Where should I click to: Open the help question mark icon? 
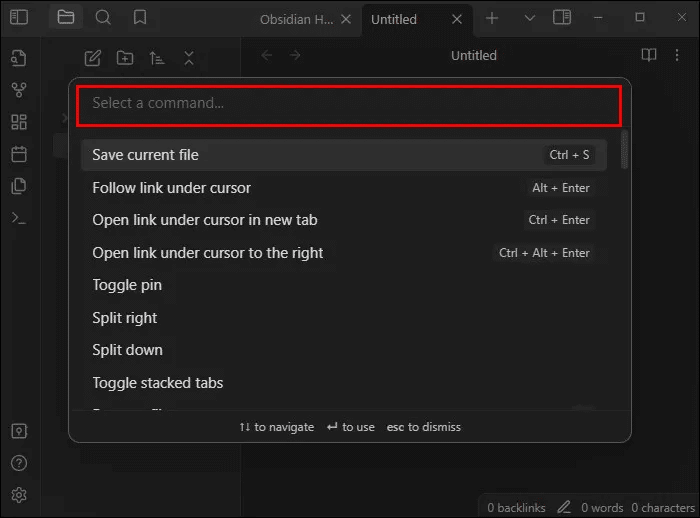coord(19,463)
